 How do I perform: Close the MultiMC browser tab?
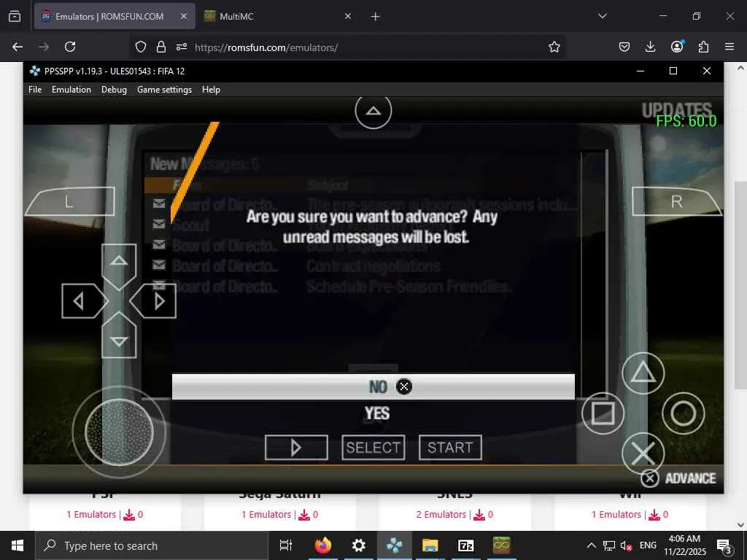pos(348,16)
